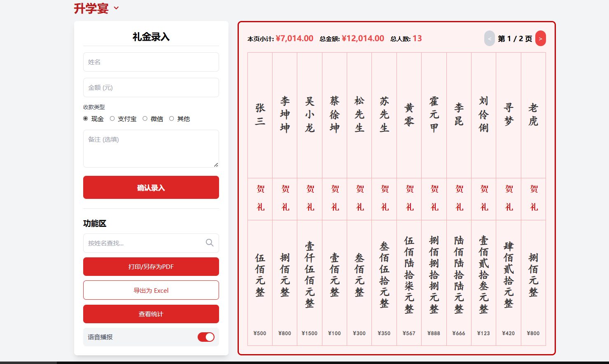Focus the 姓名 input field

[151, 62]
